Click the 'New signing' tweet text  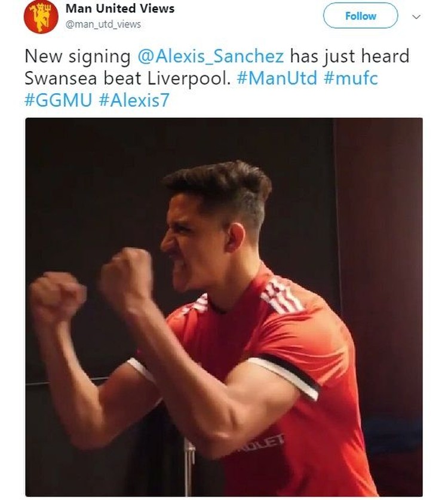point(78,57)
